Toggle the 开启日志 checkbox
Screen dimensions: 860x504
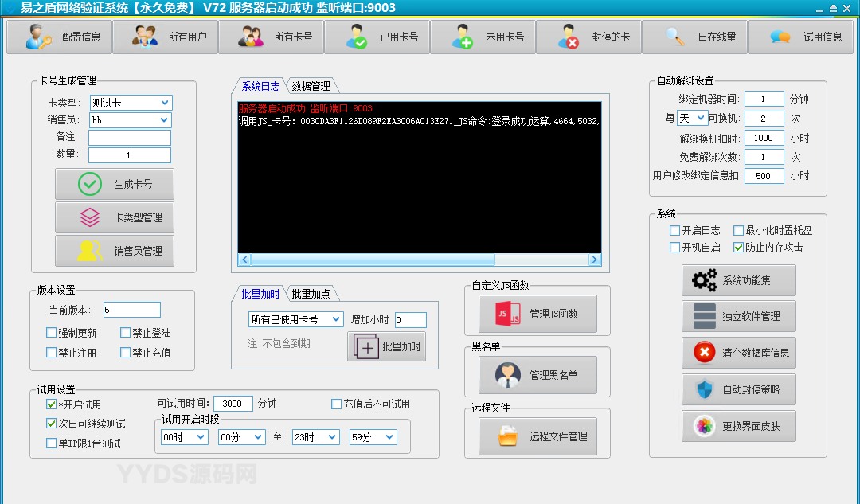[x=675, y=230]
